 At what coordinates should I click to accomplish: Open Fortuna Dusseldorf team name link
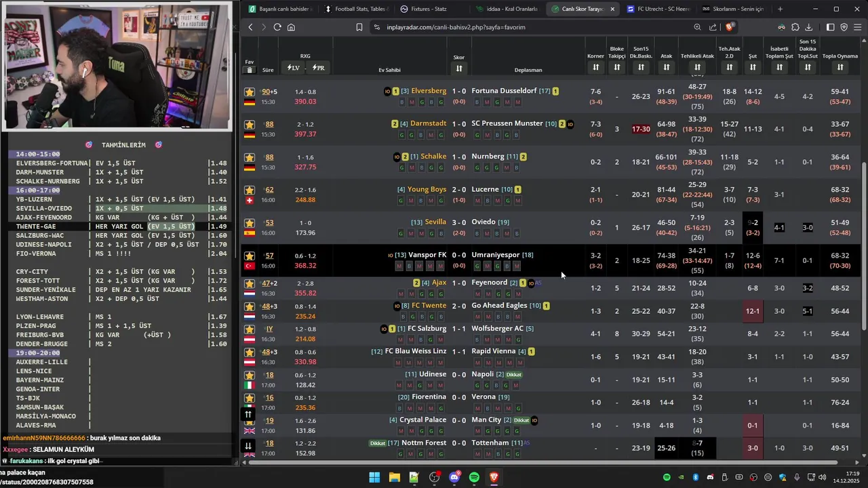(504, 91)
